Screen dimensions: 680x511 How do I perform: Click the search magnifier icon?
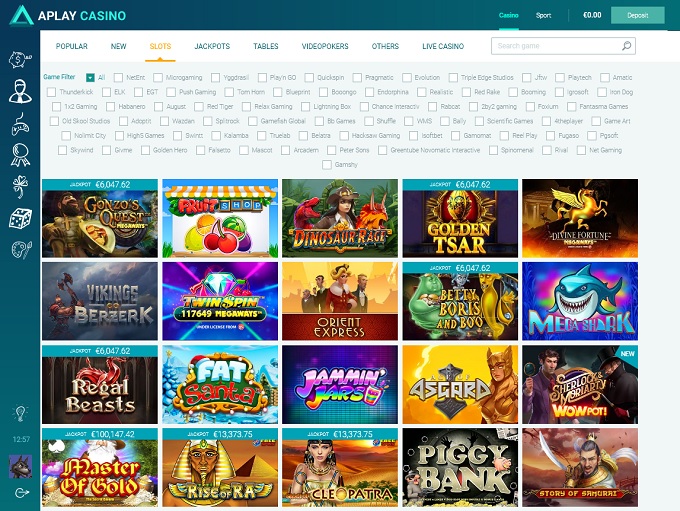click(x=626, y=46)
